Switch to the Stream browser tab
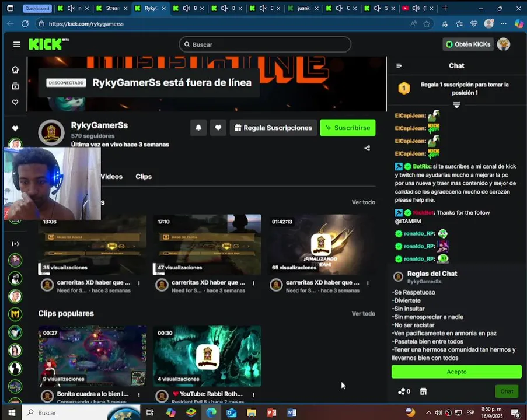This screenshot has height=420, width=527. pyautogui.click(x=112, y=8)
